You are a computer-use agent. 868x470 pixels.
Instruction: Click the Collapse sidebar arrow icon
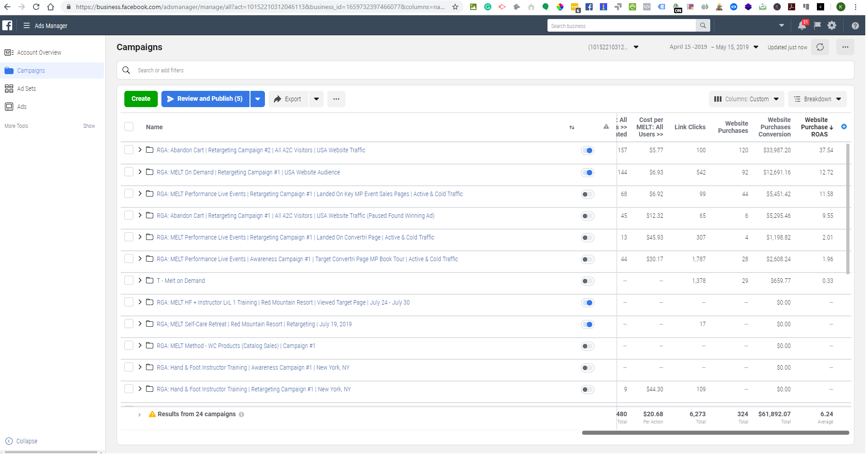pyautogui.click(x=9, y=441)
